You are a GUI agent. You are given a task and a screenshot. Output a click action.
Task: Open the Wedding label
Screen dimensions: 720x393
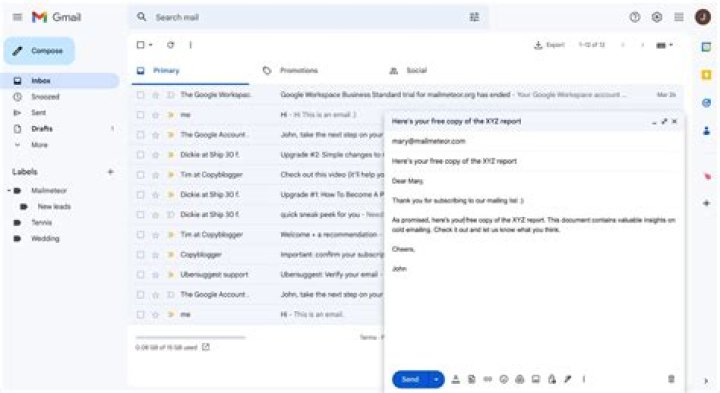45,239
